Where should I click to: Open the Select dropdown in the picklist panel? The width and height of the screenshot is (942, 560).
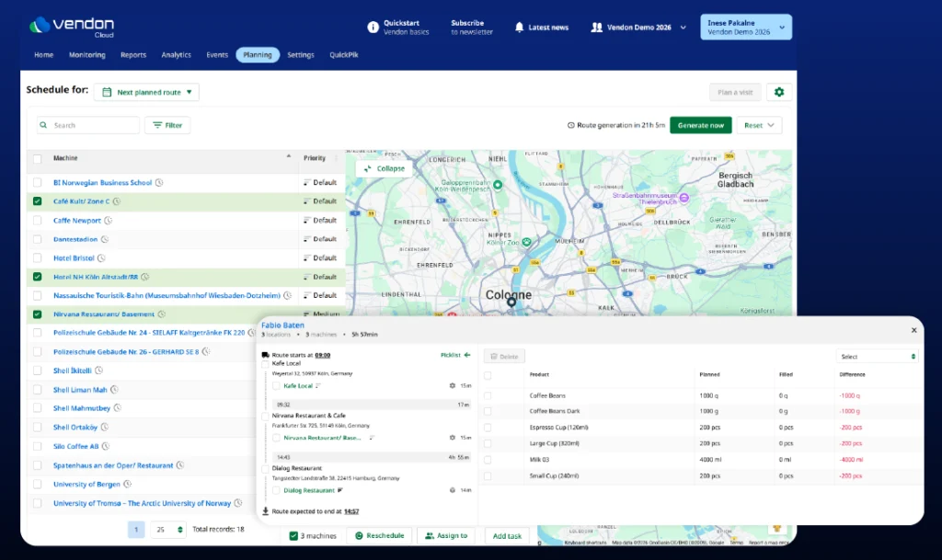(877, 357)
